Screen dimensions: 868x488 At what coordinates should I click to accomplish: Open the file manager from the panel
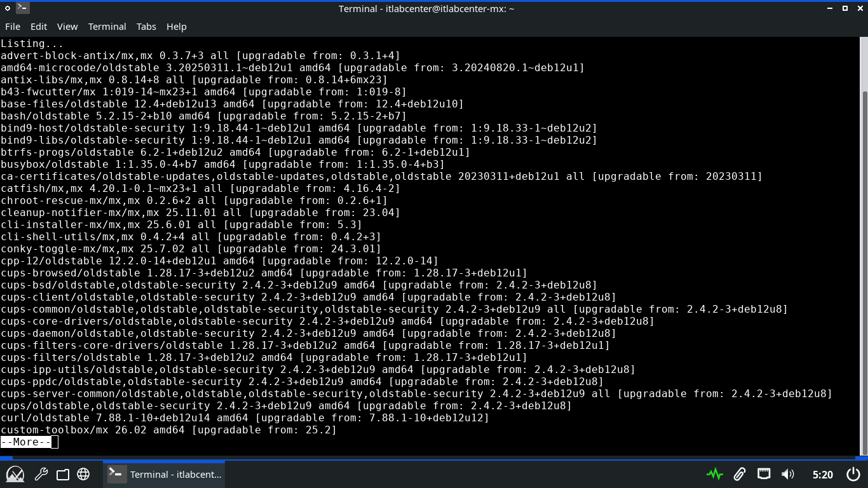pos(62,474)
